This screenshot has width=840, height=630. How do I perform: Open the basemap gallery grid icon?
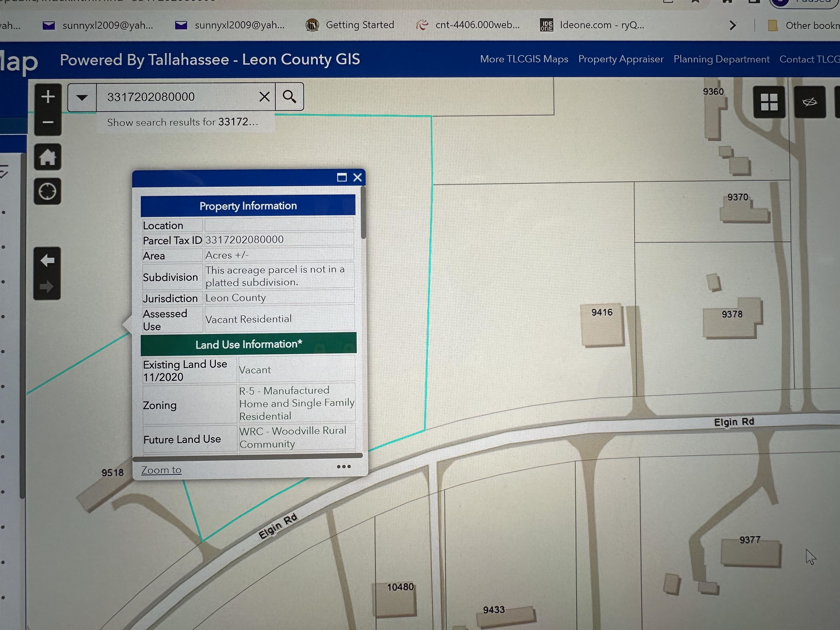(769, 102)
